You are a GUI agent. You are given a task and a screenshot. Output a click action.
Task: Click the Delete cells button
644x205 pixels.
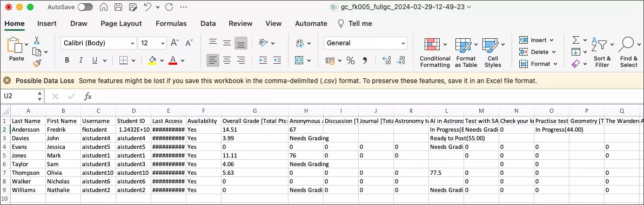537,52
